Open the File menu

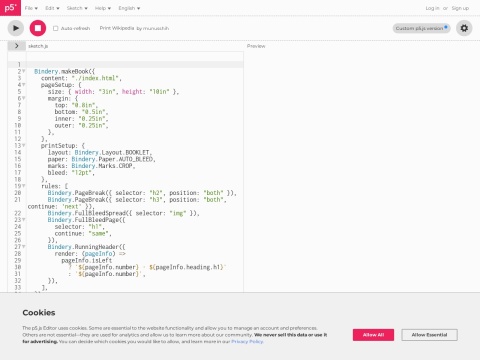point(31,8)
